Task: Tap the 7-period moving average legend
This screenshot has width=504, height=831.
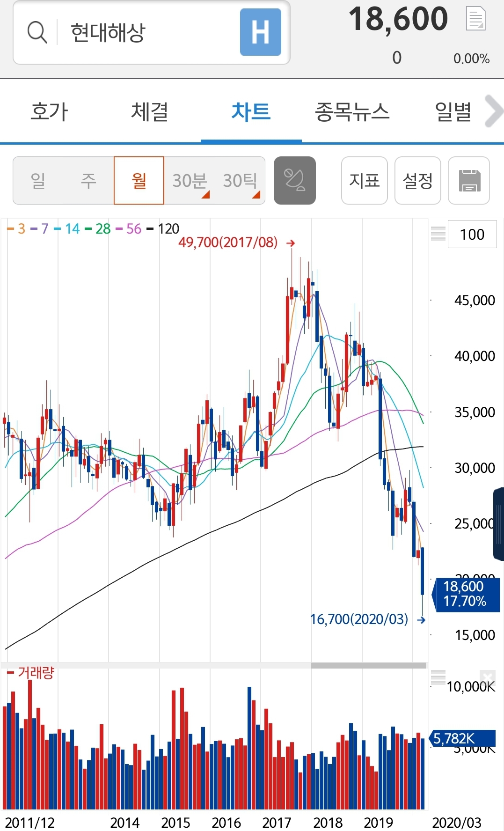Action: (x=40, y=228)
